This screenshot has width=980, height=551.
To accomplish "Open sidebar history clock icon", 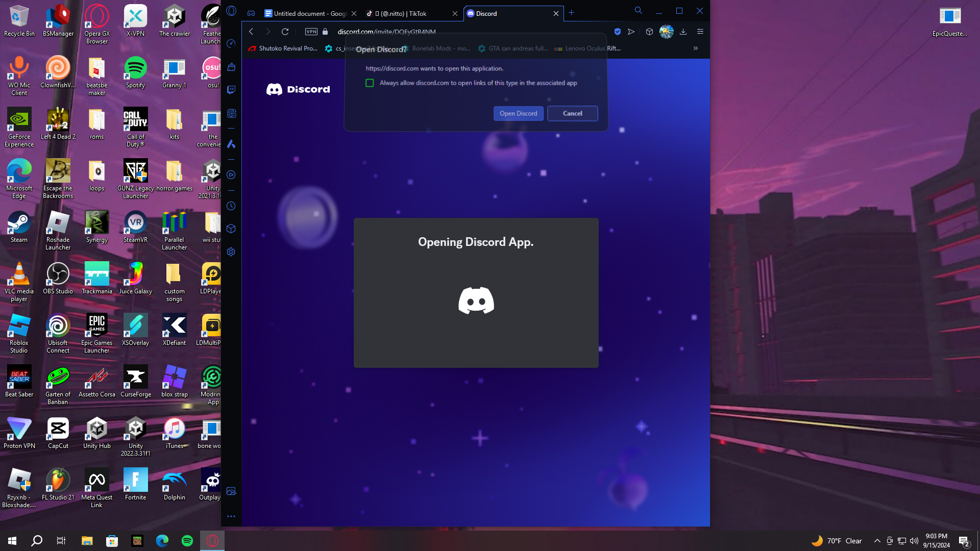I will (x=231, y=206).
